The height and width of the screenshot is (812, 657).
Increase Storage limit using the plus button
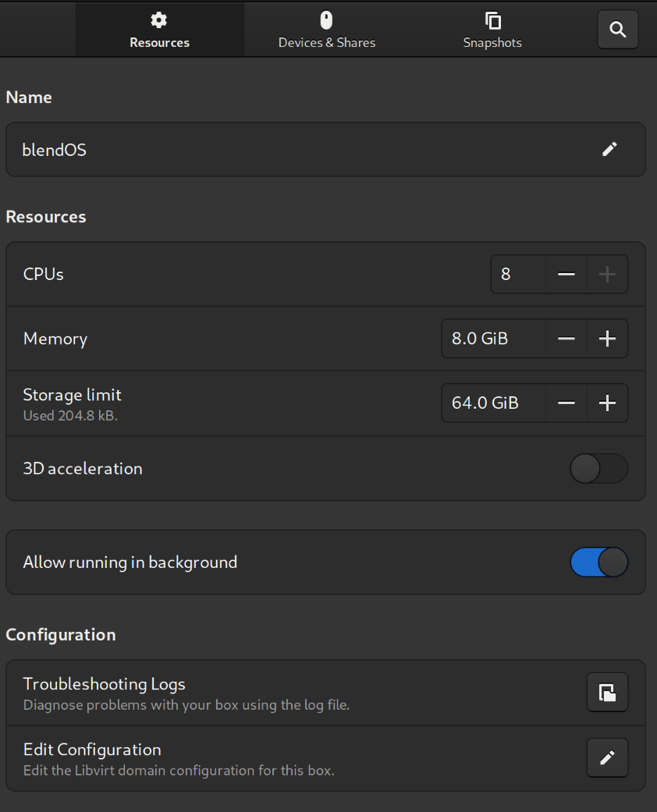[607, 402]
